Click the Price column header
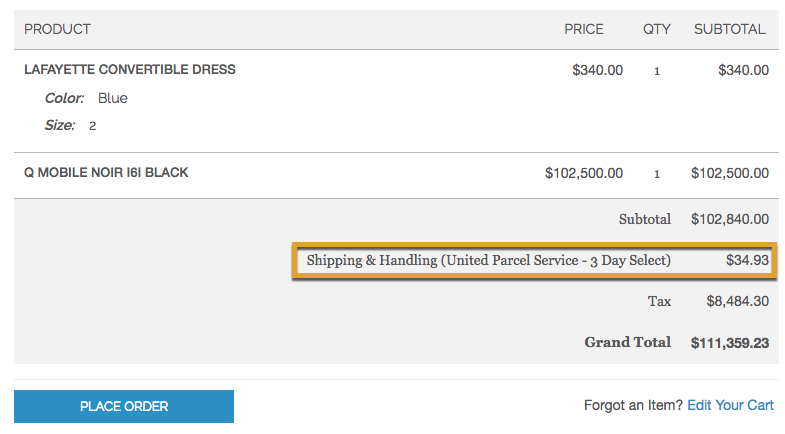Viewport: 785px width, 434px height. coord(584,29)
